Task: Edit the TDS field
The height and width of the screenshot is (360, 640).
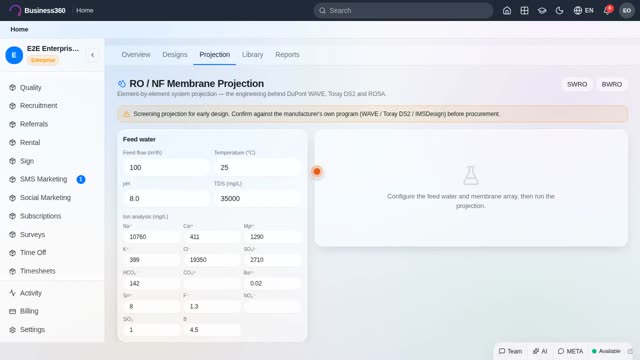Action: [257, 198]
